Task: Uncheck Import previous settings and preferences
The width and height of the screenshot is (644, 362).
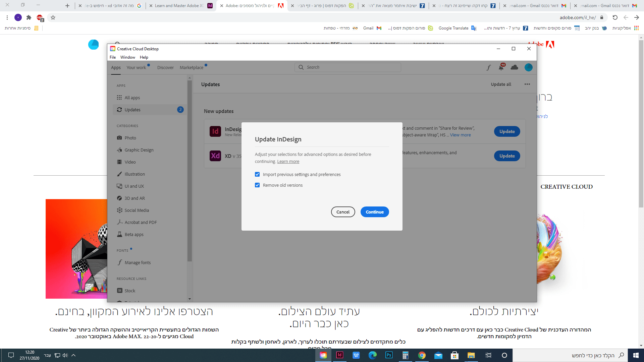Action: tap(257, 174)
